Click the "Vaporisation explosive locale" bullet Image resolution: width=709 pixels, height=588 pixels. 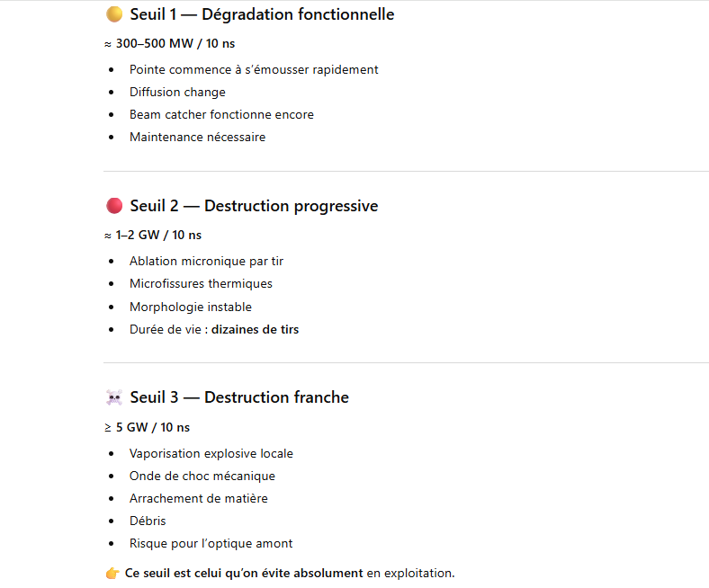click(211, 453)
